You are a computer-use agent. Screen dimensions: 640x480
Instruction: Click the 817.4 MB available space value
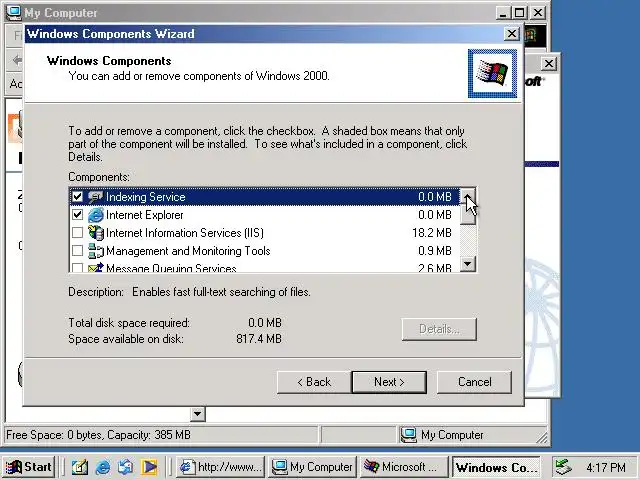(x=259, y=339)
